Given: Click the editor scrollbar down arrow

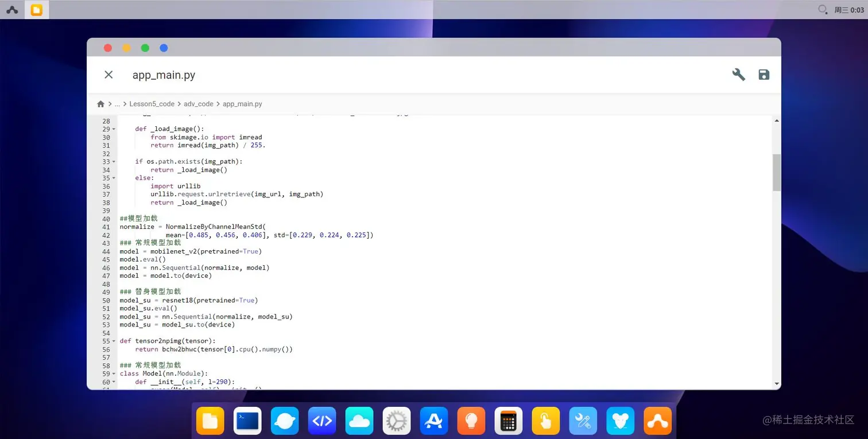Looking at the screenshot, I should (x=777, y=384).
